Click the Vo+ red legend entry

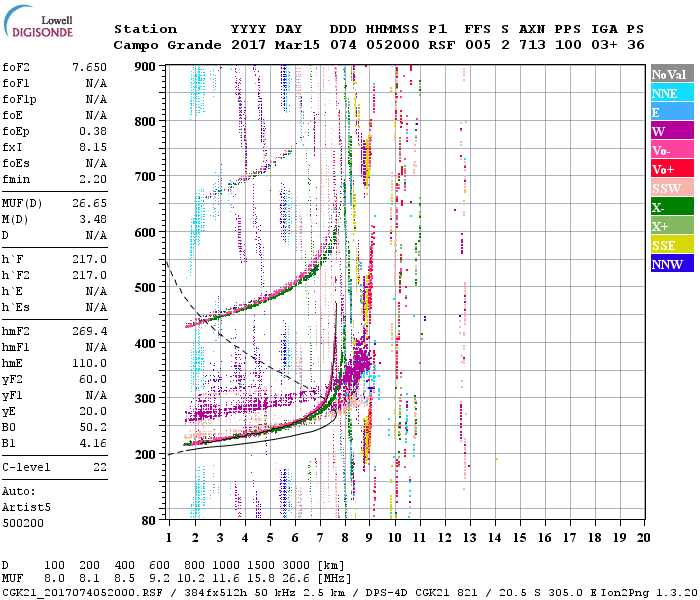(672, 169)
